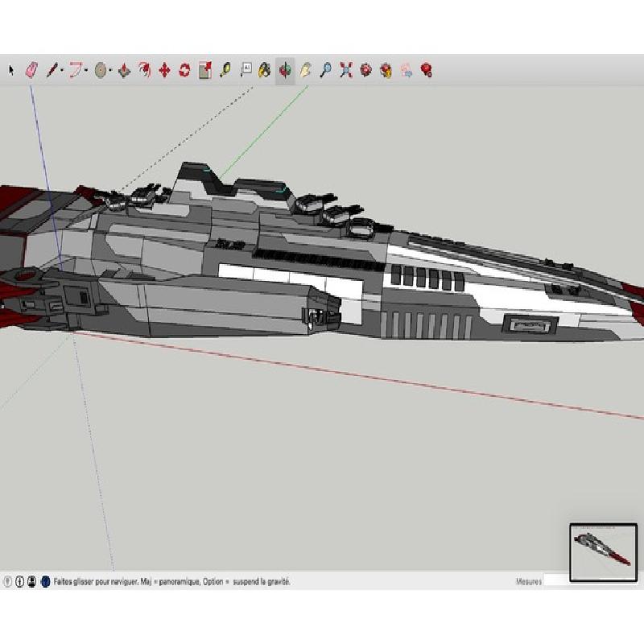The width and height of the screenshot is (644, 644).
Task: Open the Paint Bucket tool
Action: coord(265,71)
